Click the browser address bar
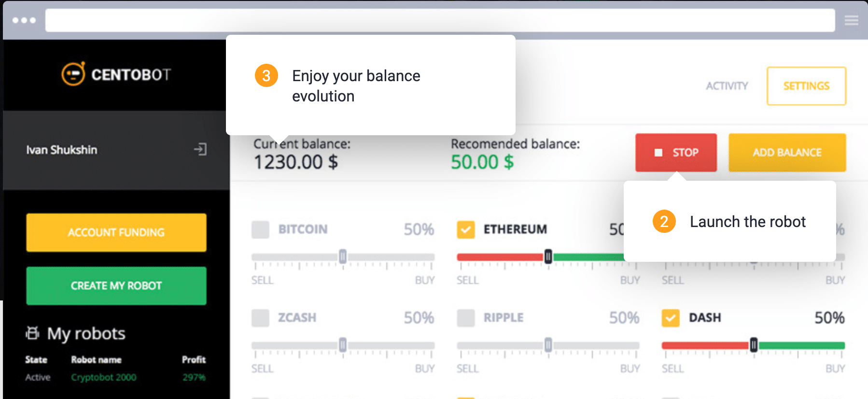The width and height of the screenshot is (868, 399). (440, 20)
